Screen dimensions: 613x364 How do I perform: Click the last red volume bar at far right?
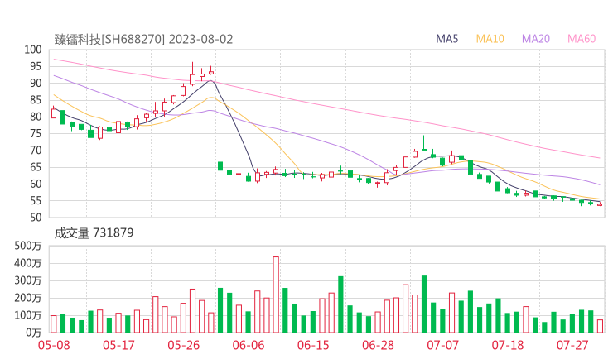[x=600, y=326]
